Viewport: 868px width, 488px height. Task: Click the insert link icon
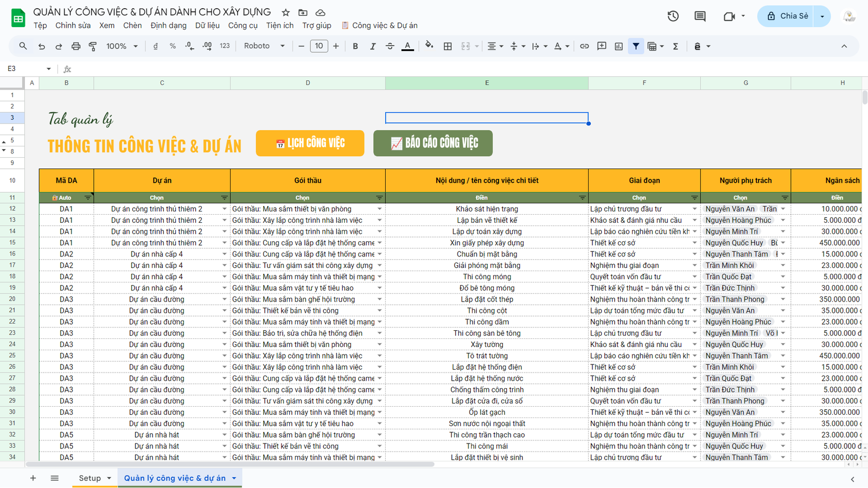(x=584, y=47)
